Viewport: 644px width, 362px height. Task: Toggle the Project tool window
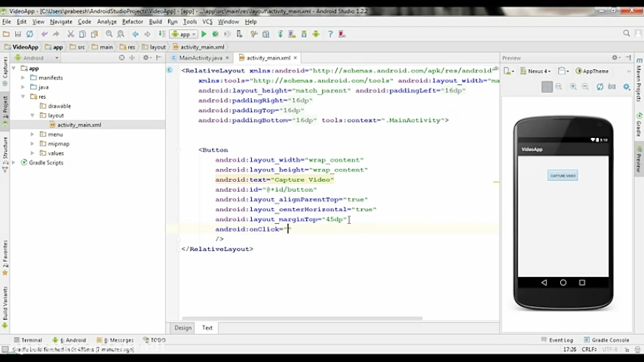(5, 111)
